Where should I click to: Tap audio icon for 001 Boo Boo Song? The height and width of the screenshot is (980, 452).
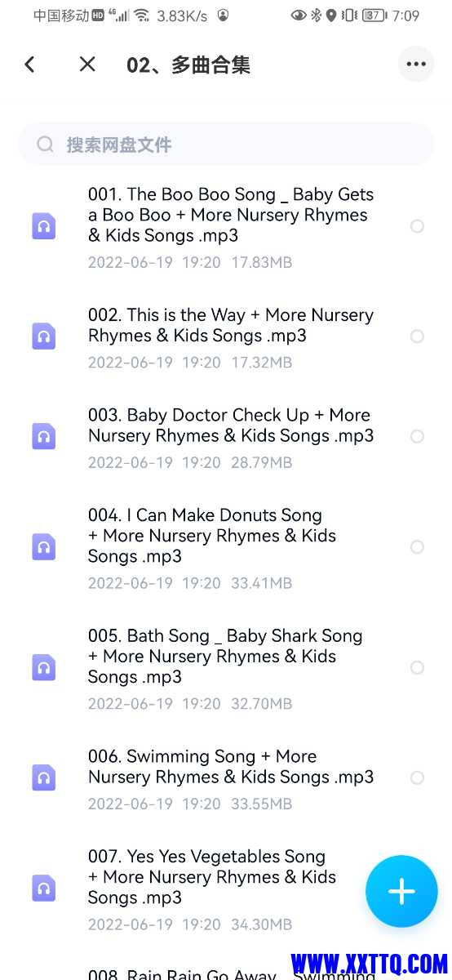pyautogui.click(x=44, y=226)
